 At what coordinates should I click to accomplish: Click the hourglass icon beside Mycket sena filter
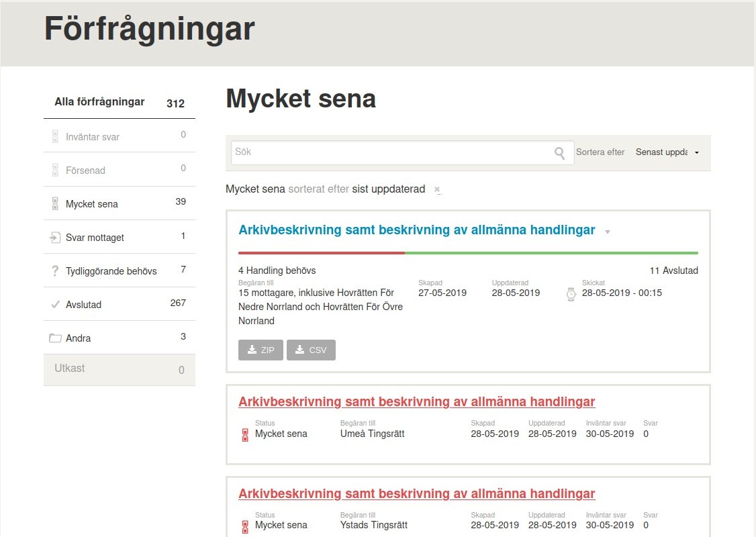point(55,203)
